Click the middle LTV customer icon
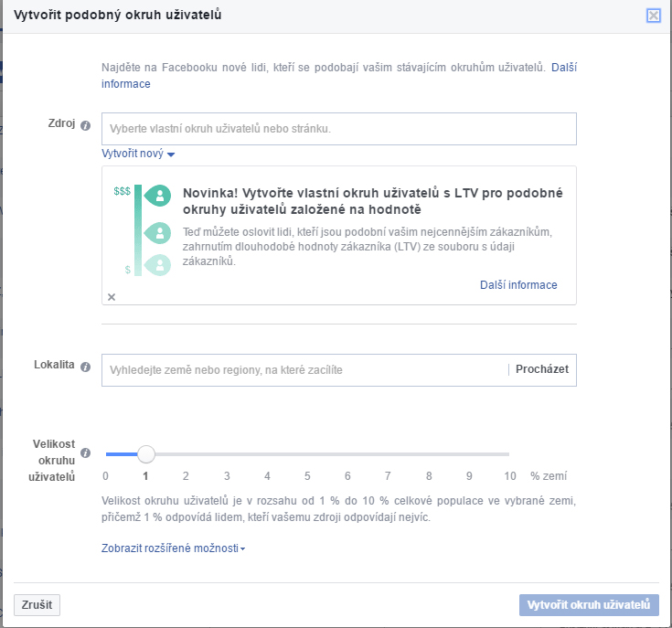The image size is (672, 628). pos(157,233)
